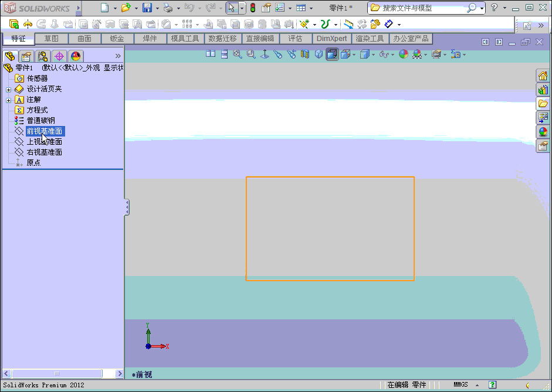Open the search box dropdown arrow
The image size is (552, 392).
tap(482, 8)
